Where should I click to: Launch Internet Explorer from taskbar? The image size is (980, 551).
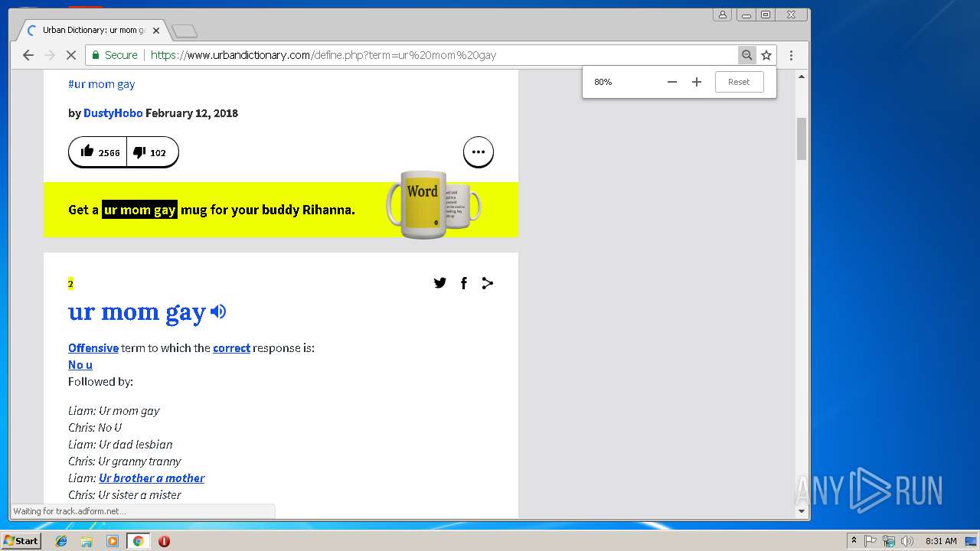(61, 541)
